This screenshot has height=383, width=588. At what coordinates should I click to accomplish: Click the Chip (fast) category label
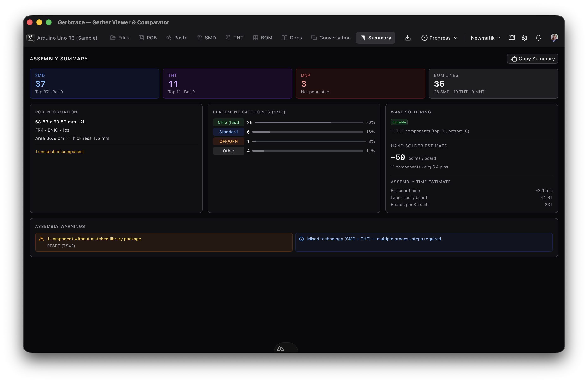[x=229, y=122]
